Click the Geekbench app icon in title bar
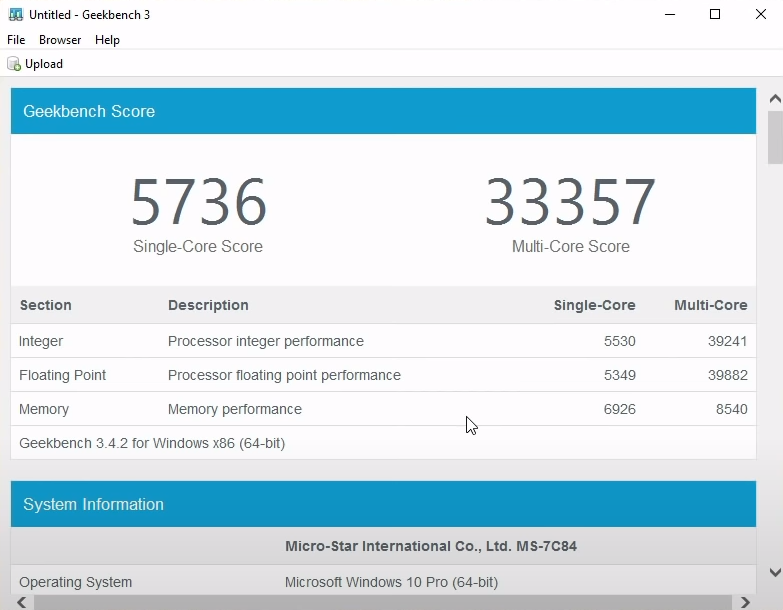783x610 pixels. 15,15
